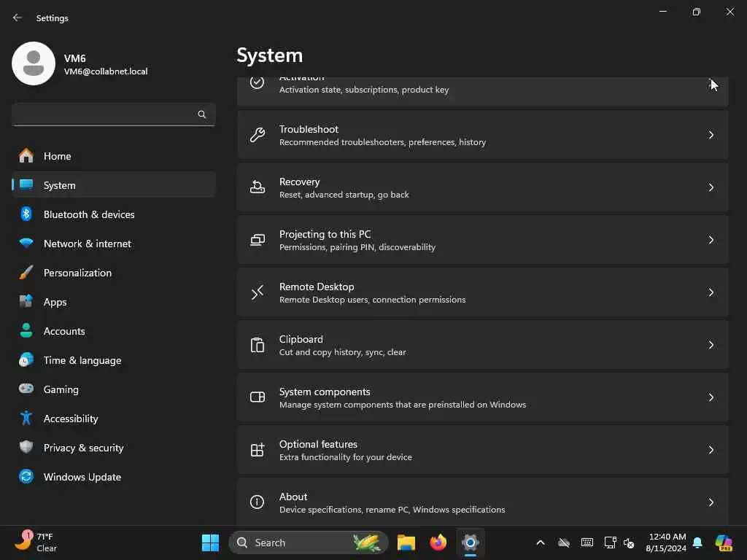Viewport: 747px width, 560px height.
Task: Select Home in the sidebar
Action: coord(114,156)
